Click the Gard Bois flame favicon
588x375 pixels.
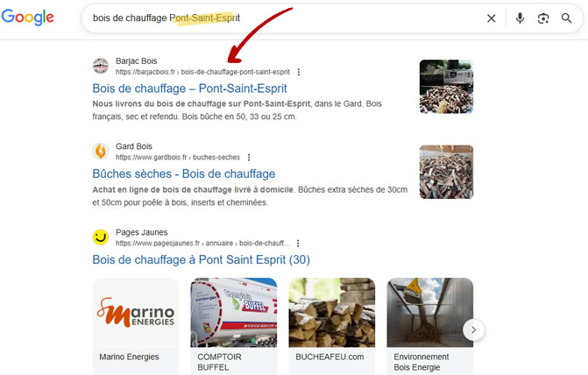[x=101, y=151]
